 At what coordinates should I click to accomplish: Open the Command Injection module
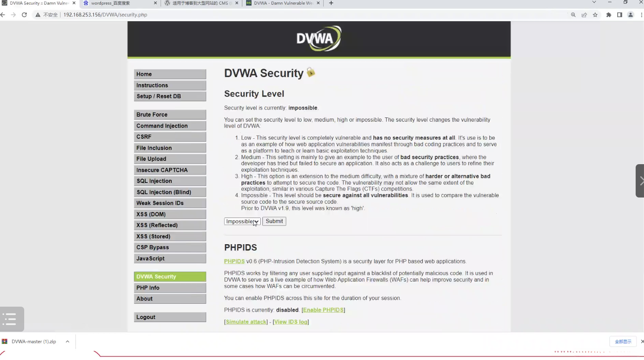point(170,126)
